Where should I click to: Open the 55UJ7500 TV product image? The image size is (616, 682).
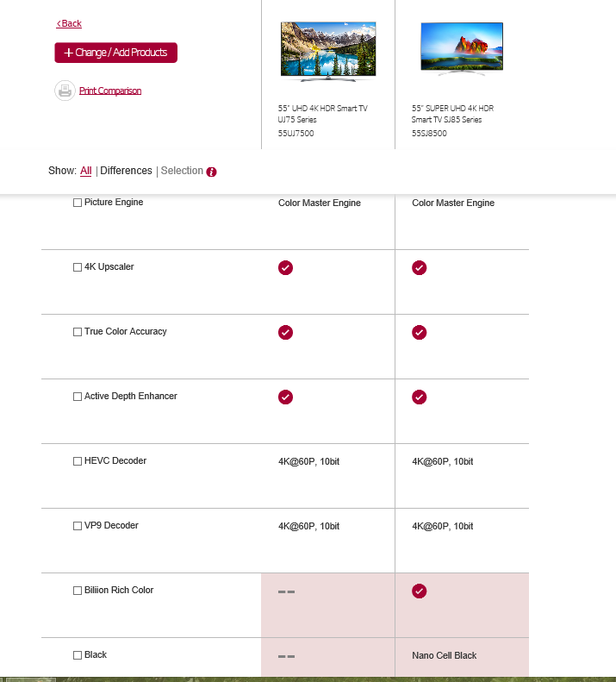point(317,52)
